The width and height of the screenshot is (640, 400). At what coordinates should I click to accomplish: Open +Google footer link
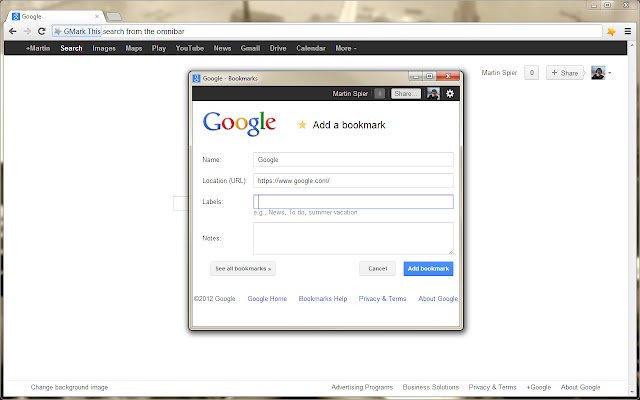click(x=538, y=387)
